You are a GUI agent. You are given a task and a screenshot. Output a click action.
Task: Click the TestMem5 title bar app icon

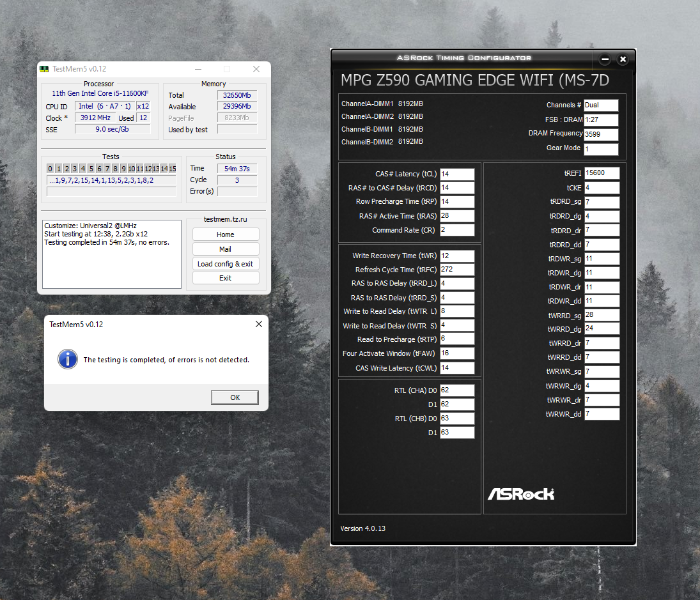coord(43,69)
